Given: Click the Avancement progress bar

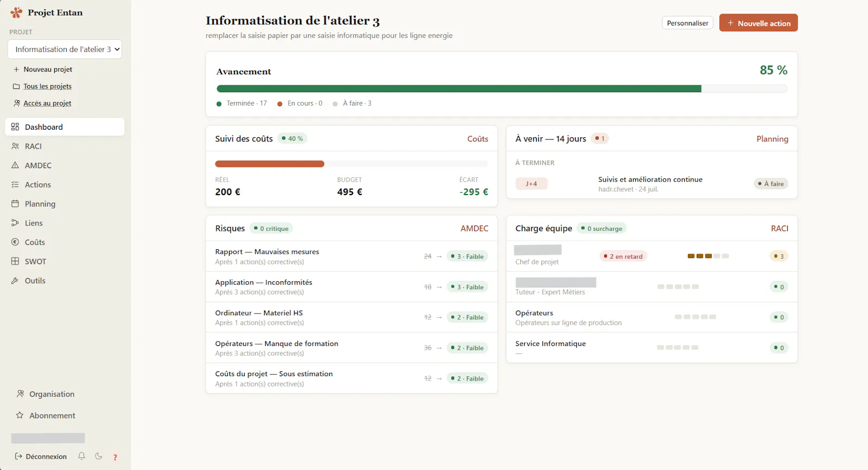Looking at the screenshot, I should (x=502, y=88).
